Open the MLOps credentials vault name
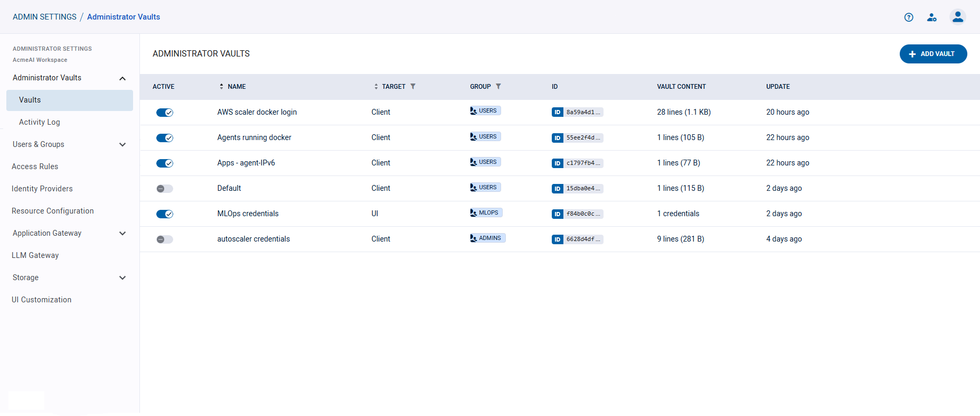980x416 pixels. pos(248,214)
